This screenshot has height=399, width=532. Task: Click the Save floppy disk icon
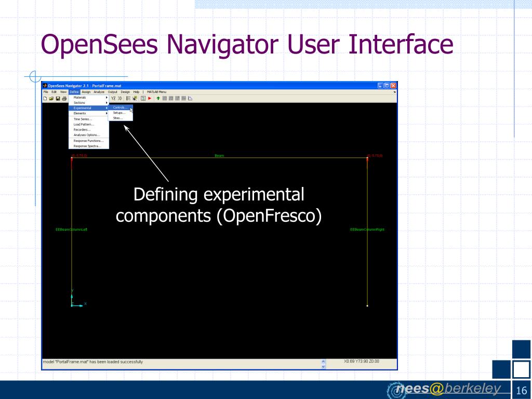(x=58, y=98)
